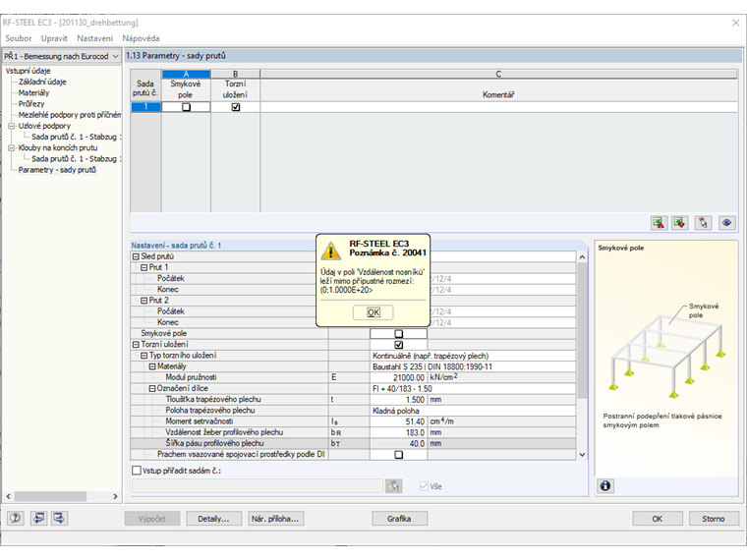The height and width of the screenshot is (560, 747).
Task: Click the Excel export icon above settings
Action: tap(659, 222)
